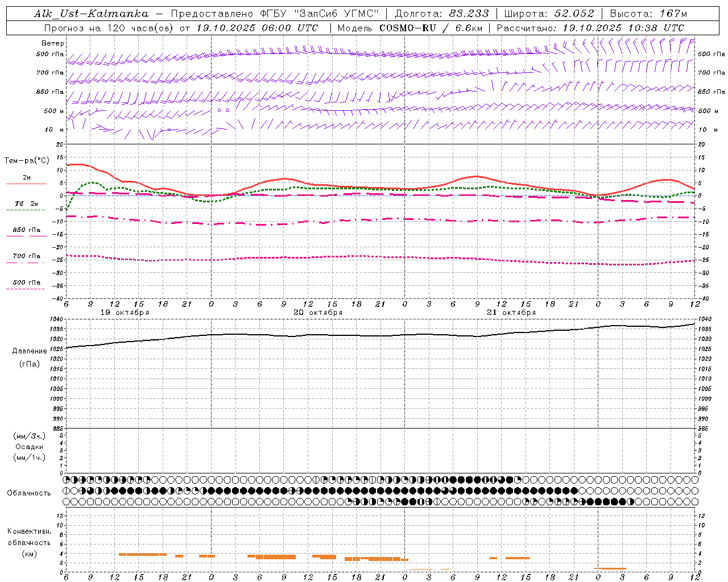This screenshot has width=728, height=582.
Task: Click the Высота: 167м value
Action: pos(648,14)
